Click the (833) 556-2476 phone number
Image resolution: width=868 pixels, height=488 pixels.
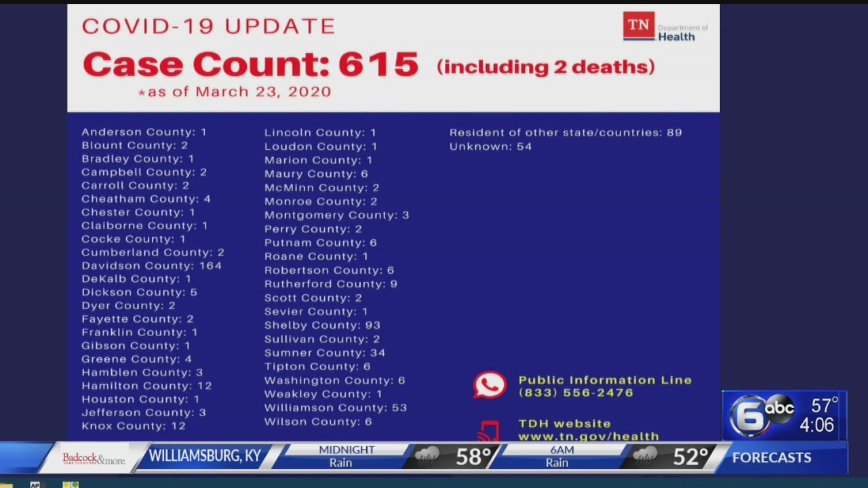[576, 392]
